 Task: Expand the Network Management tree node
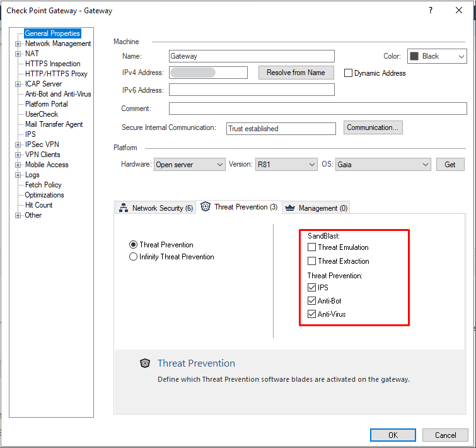click(x=18, y=44)
